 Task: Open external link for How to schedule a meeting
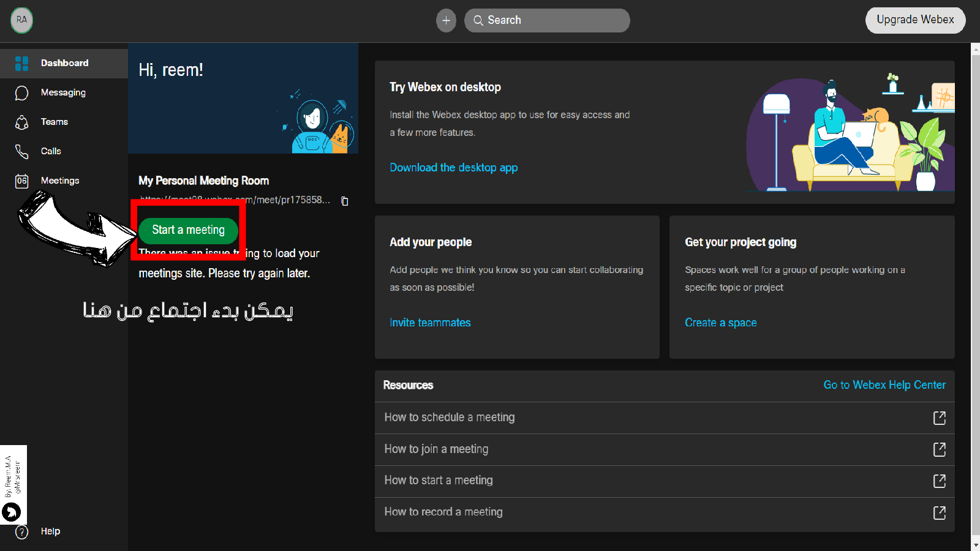coord(939,418)
